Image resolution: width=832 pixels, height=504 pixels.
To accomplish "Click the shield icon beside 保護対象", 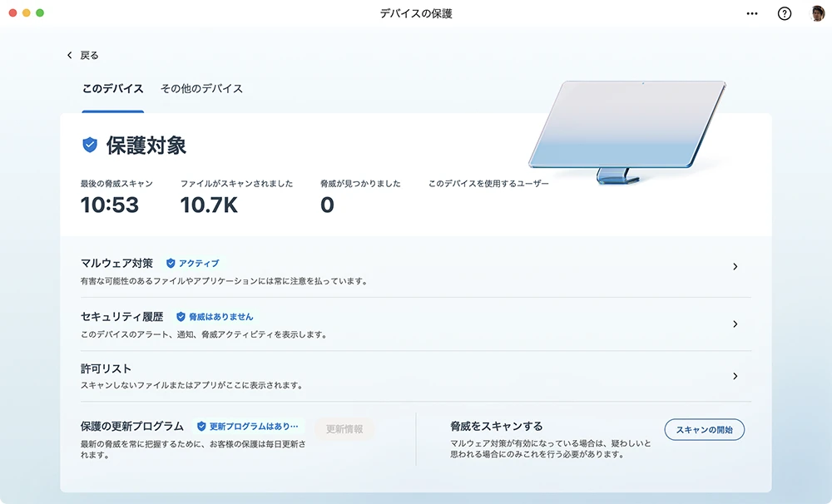I will [x=90, y=145].
